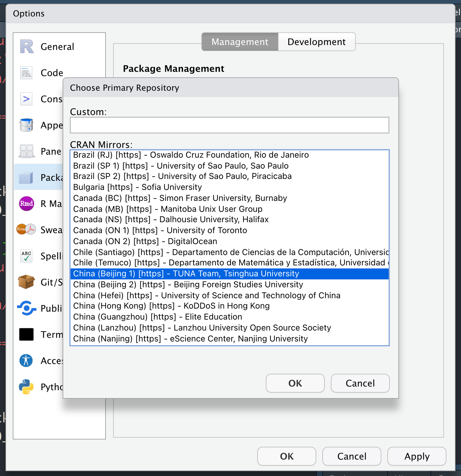Cancel the Choose Primary Repository dialog
Image resolution: width=461 pixels, height=476 pixels.
(x=360, y=383)
